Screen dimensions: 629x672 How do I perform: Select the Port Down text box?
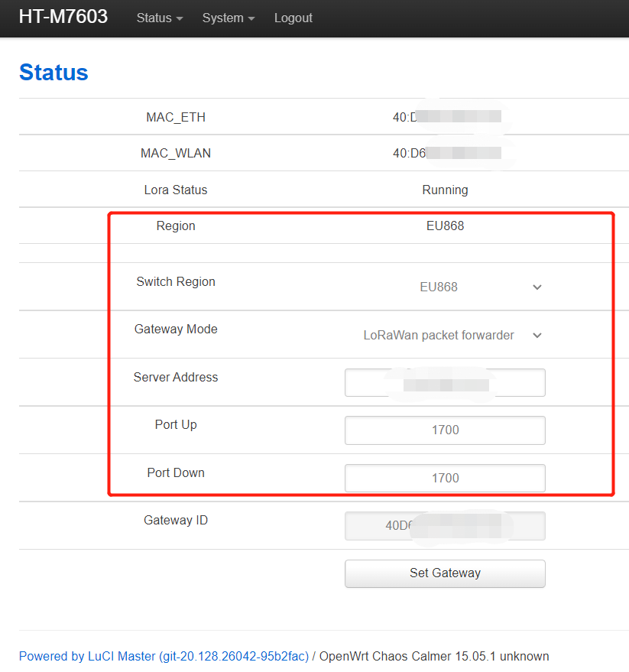point(445,479)
